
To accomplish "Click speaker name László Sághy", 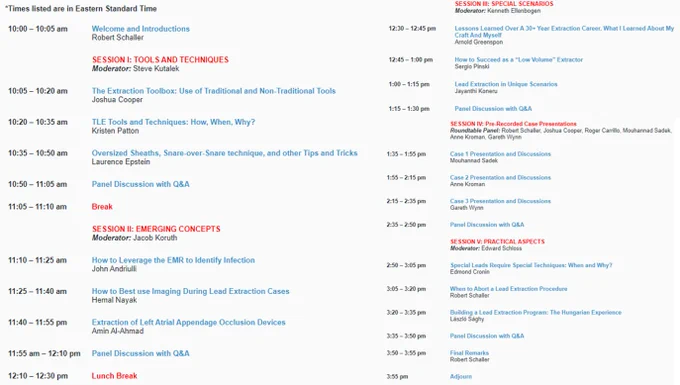I will (x=467, y=319).
